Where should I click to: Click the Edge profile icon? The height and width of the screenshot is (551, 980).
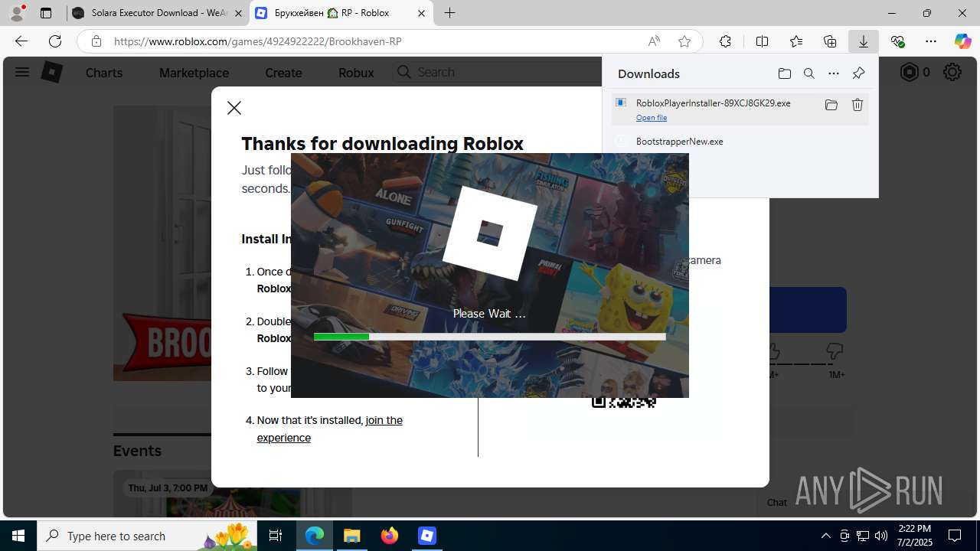coord(17,13)
